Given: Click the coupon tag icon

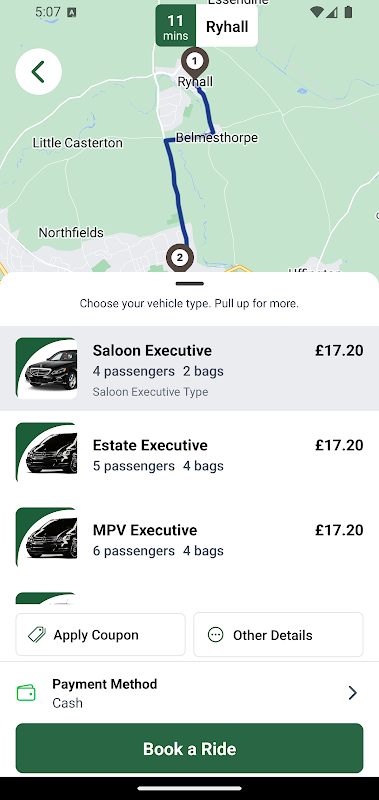Looking at the screenshot, I should (x=37, y=635).
